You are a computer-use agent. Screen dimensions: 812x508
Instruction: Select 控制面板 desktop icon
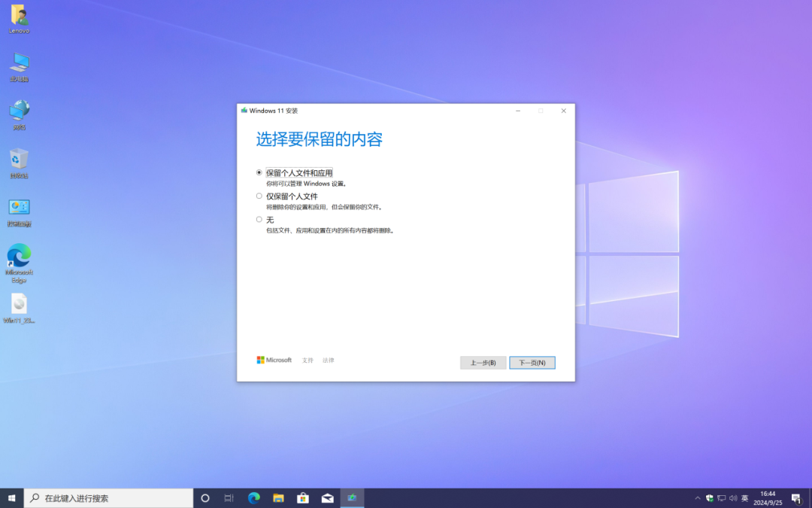[x=19, y=212]
